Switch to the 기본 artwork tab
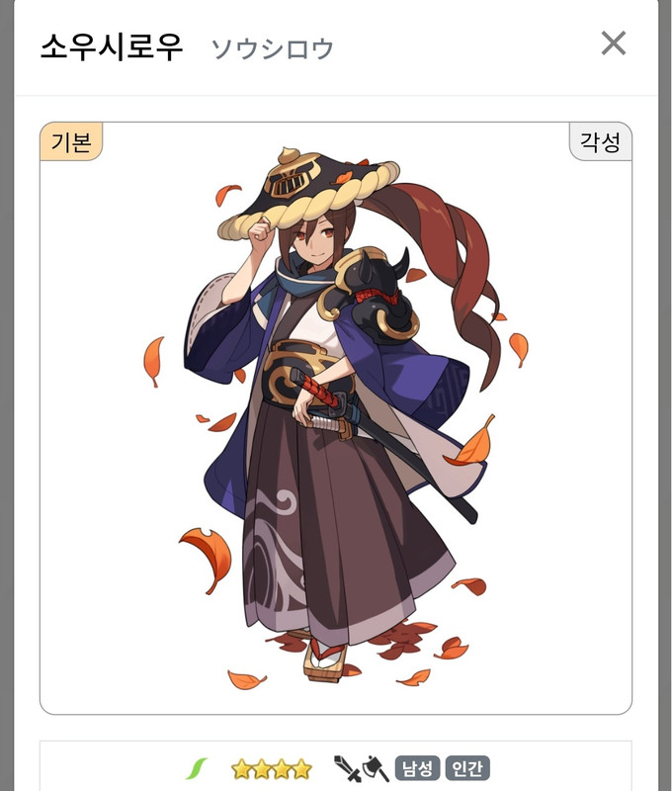 [x=71, y=141]
